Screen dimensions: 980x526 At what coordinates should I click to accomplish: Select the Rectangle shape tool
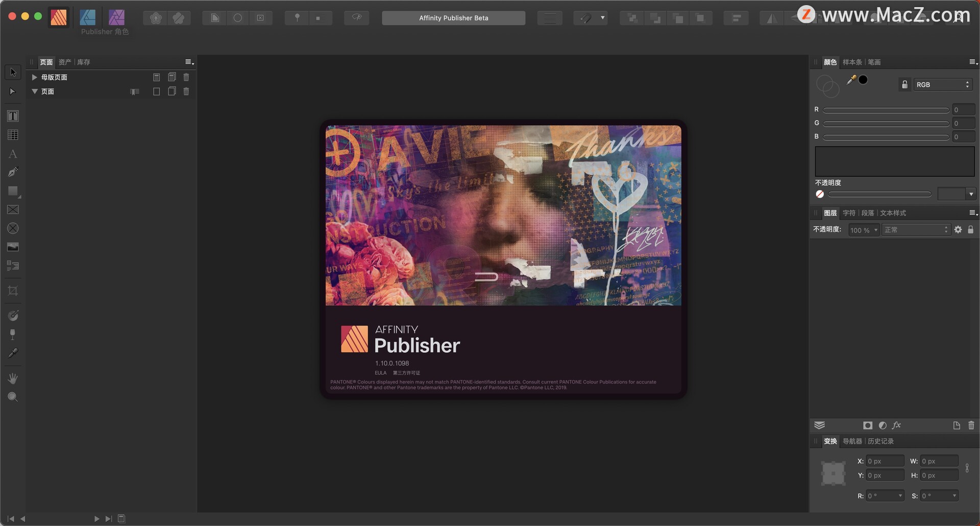click(x=13, y=191)
